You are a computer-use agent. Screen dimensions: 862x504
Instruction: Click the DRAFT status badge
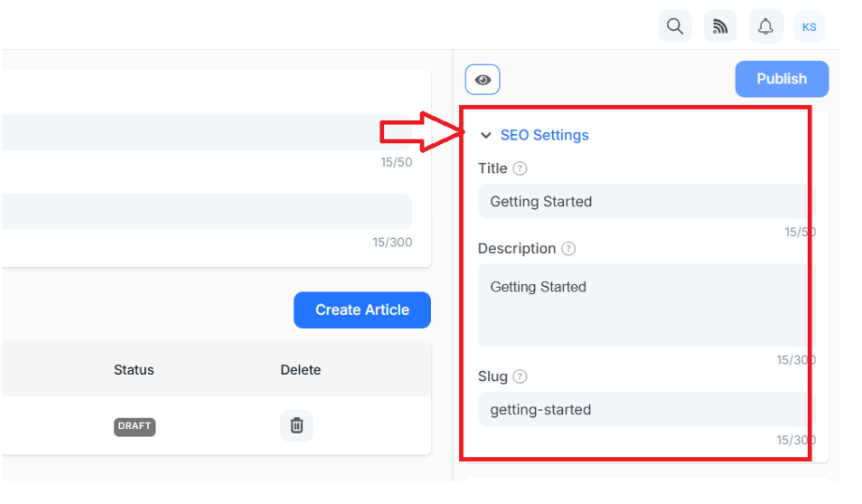pos(135,426)
